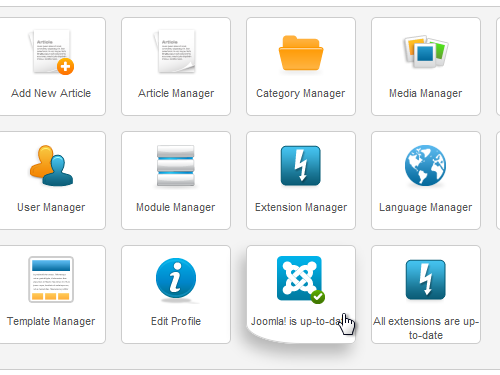500x375 pixels.
Task: Click the Article Manager text link
Action: (x=176, y=93)
